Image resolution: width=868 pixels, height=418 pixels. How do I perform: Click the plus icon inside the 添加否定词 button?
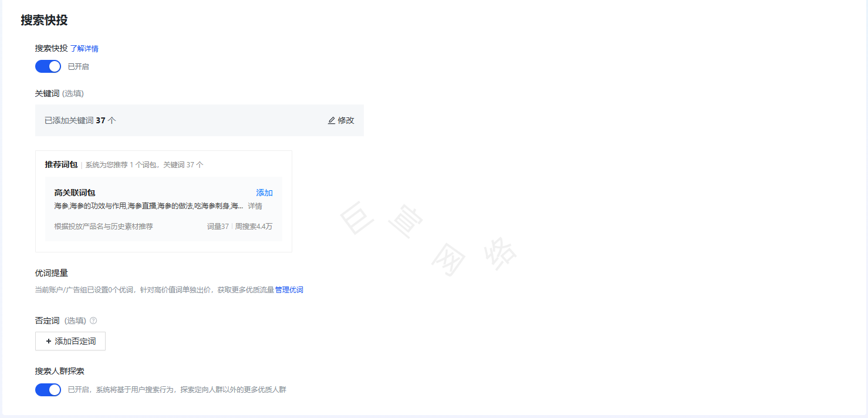point(49,341)
